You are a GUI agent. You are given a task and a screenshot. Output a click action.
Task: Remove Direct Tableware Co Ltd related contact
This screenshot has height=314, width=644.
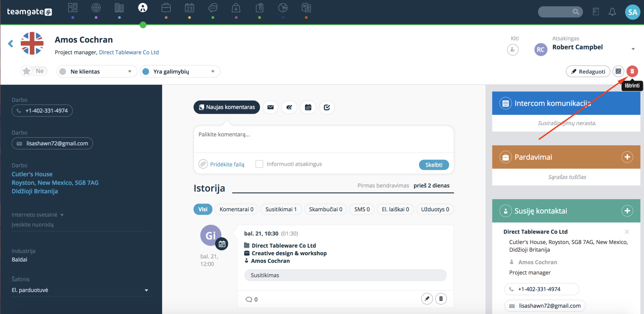point(627,232)
